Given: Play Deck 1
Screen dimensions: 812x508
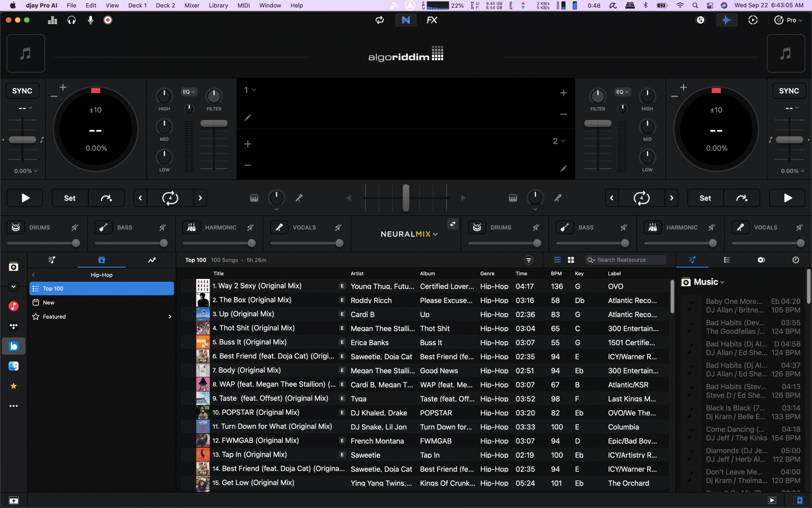Looking at the screenshot, I should tap(25, 198).
